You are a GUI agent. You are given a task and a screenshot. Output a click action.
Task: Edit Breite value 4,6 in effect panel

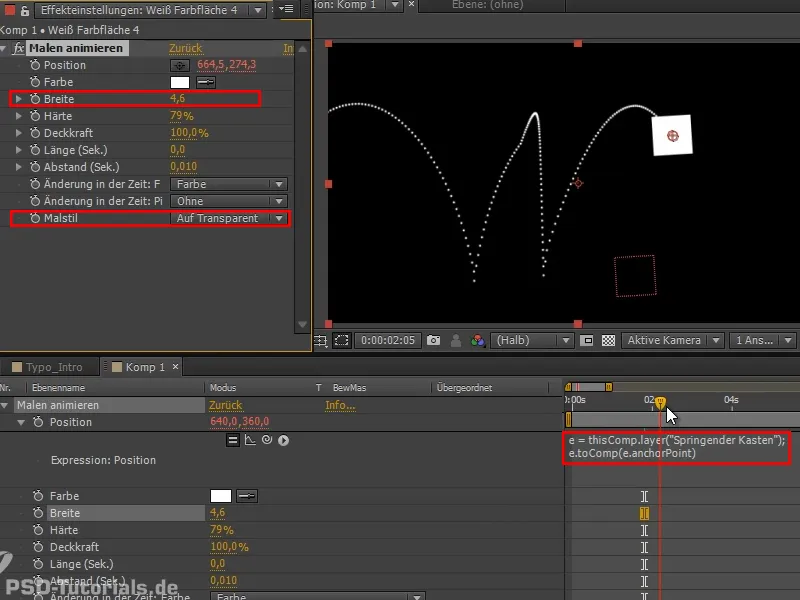click(177, 98)
